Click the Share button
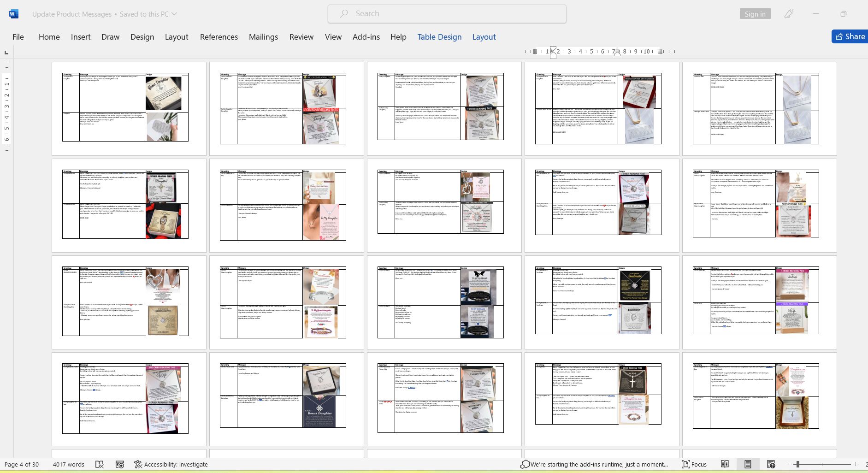868x473 pixels. click(850, 36)
